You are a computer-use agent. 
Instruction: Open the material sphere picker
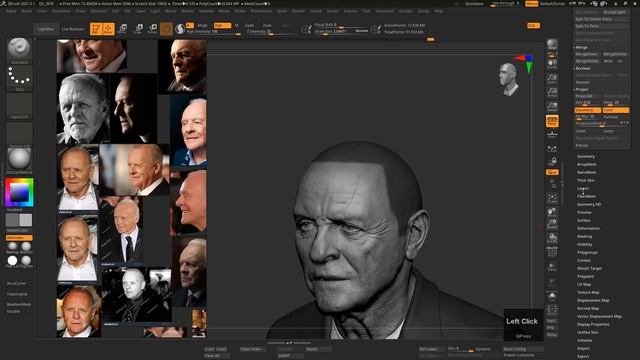pos(19,159)
